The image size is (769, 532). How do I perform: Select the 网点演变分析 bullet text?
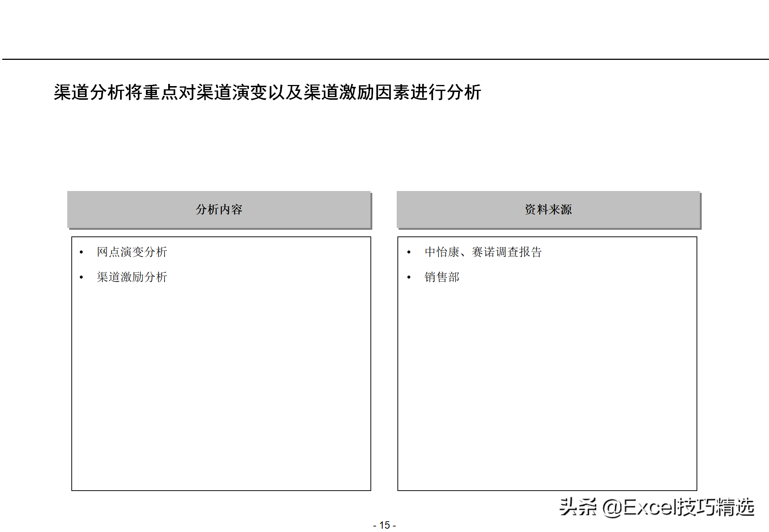132,252
